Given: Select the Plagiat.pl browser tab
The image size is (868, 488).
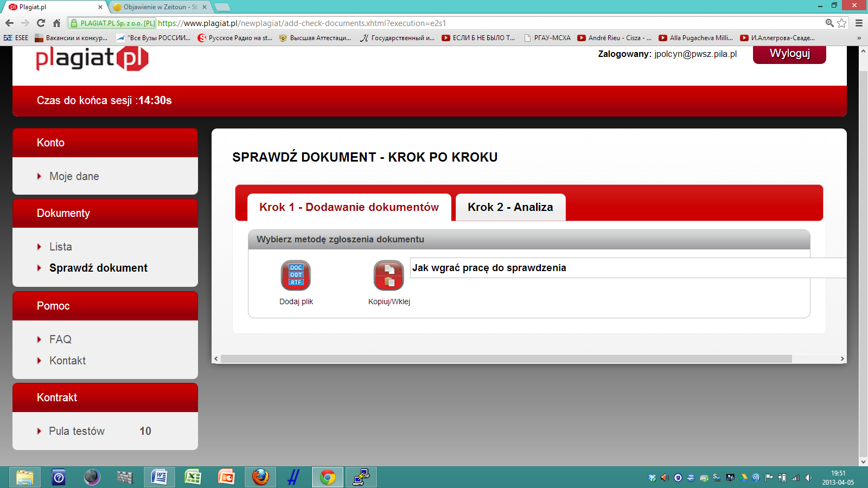Looking at the screenshot, I should tap(54, 7).
